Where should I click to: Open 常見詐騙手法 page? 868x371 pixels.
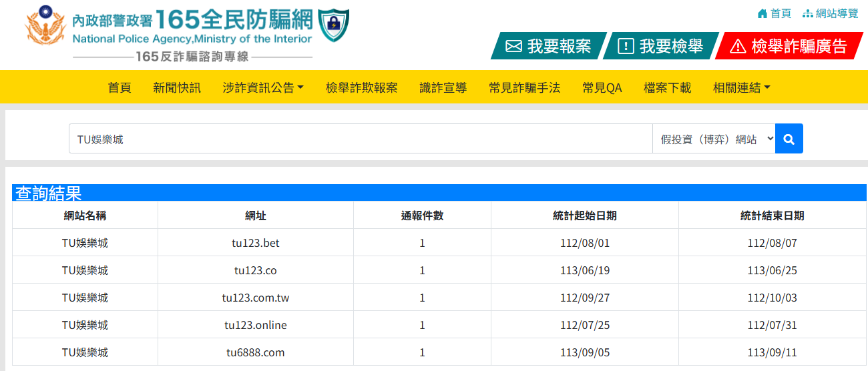click(524, 87)
